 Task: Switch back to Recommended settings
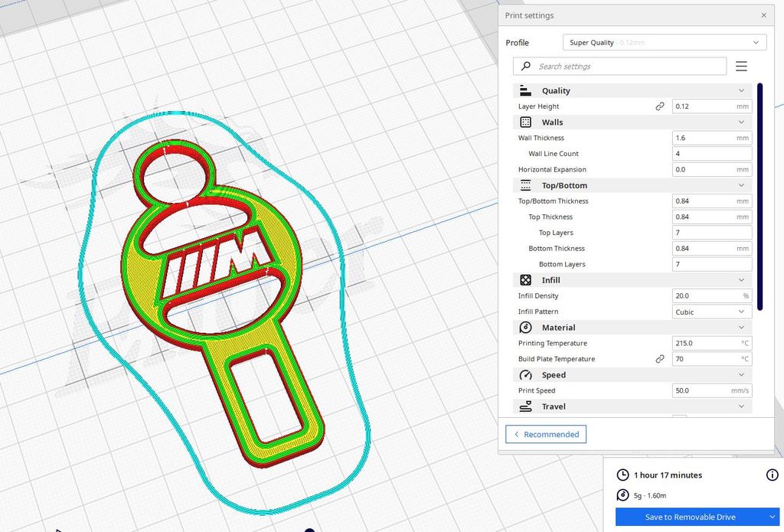point(546,435)
